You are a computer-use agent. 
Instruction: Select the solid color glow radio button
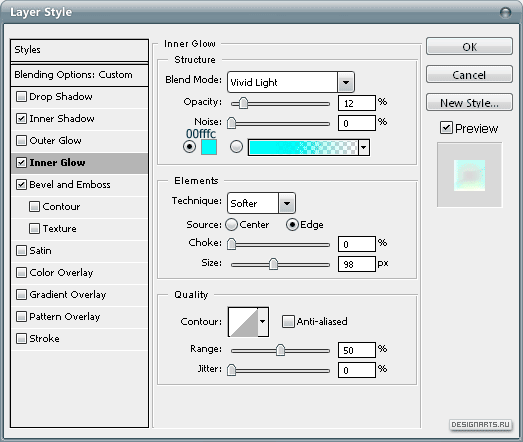(x=189, y=147)
